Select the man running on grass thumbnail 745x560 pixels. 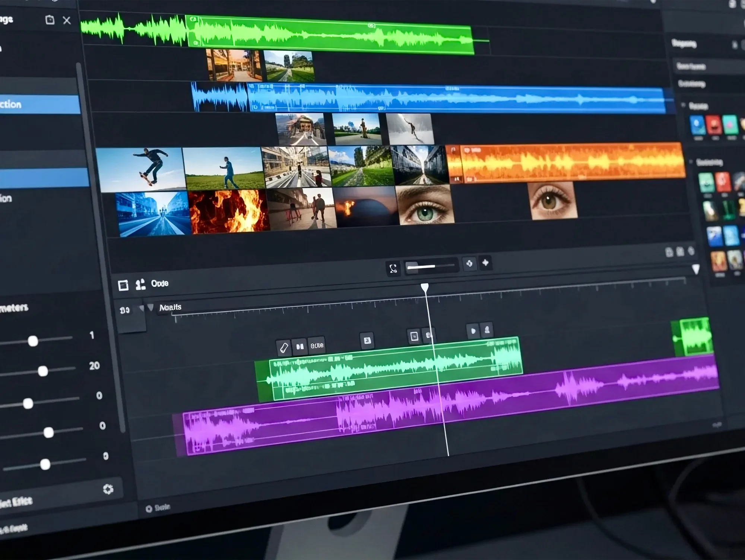click(224, 168)
